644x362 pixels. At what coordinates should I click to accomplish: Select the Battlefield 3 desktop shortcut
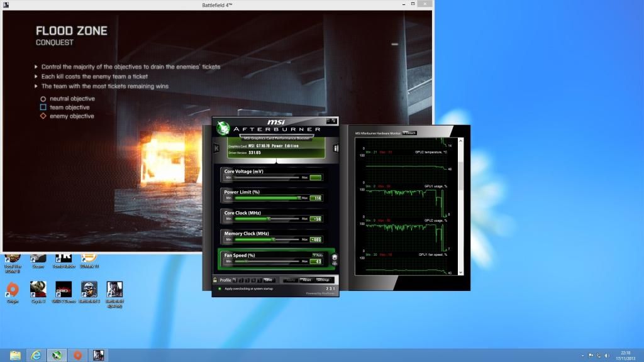(89, 293)
